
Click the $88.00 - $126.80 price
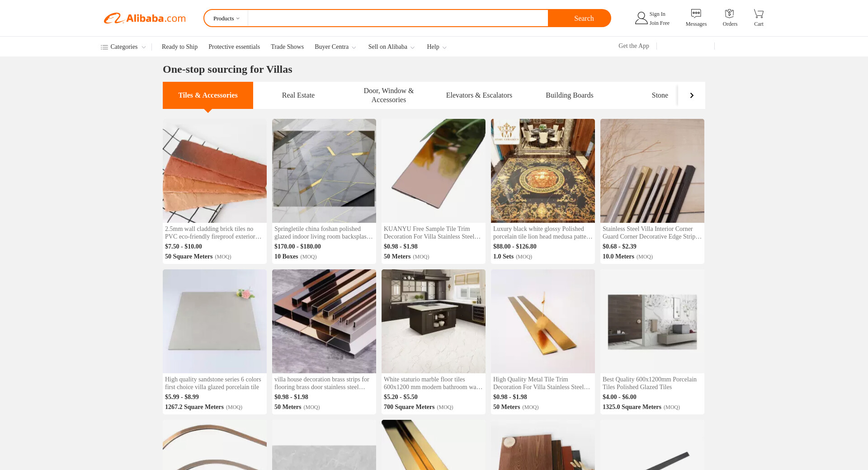tap(515, 247)
